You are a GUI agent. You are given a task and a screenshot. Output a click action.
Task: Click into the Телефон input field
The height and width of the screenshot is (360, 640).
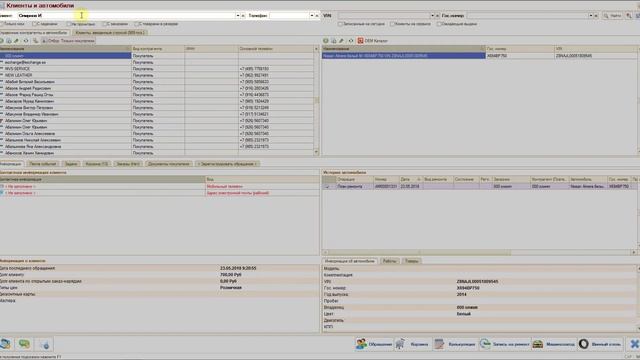point(289,16)
